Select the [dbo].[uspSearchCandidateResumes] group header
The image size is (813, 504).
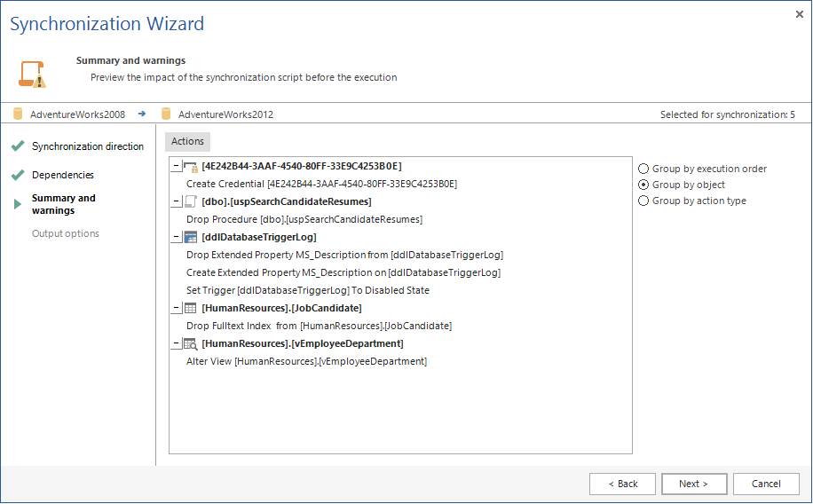click(x=287, y=201)
